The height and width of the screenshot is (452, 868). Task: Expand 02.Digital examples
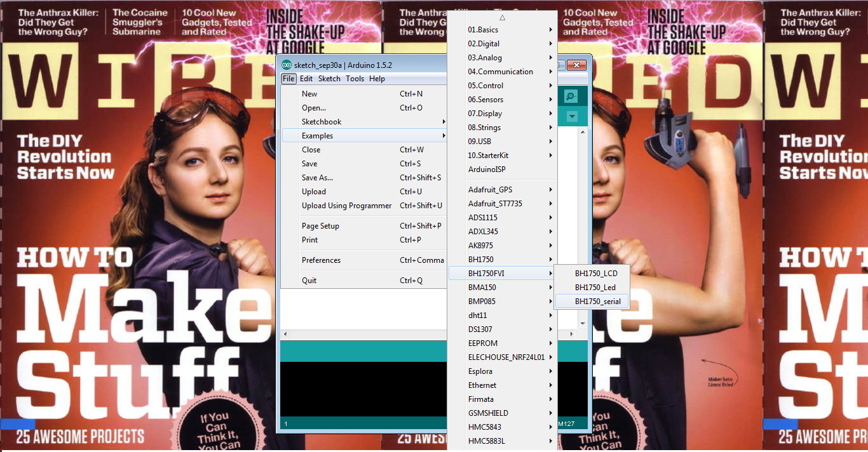pyautogui.click(x=502, y=44)
